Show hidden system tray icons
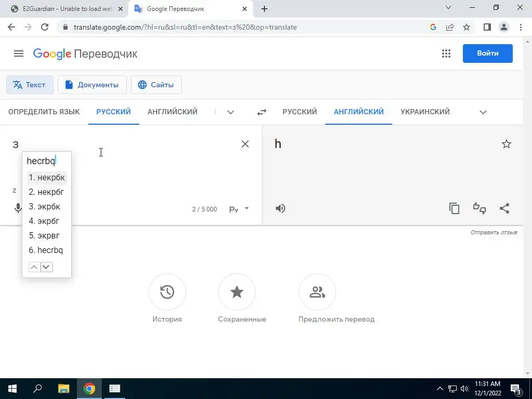The image size is (532, 399). [440, 389]
